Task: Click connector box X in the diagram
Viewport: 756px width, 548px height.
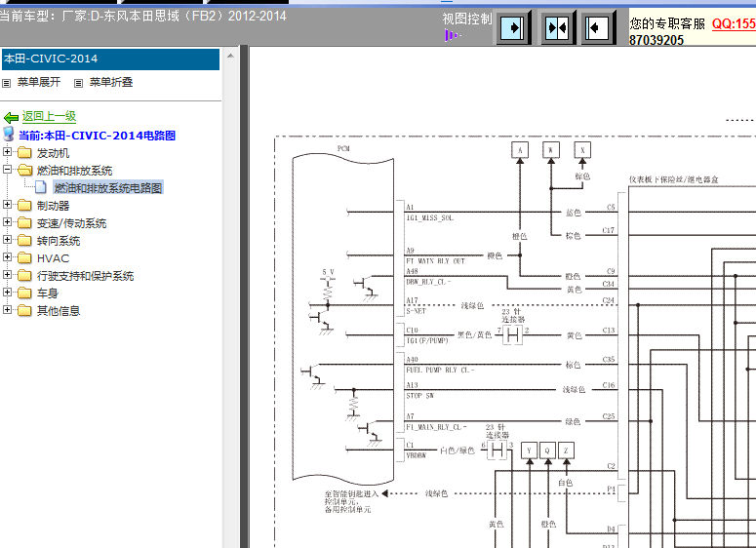Action: tap(582, 150)
